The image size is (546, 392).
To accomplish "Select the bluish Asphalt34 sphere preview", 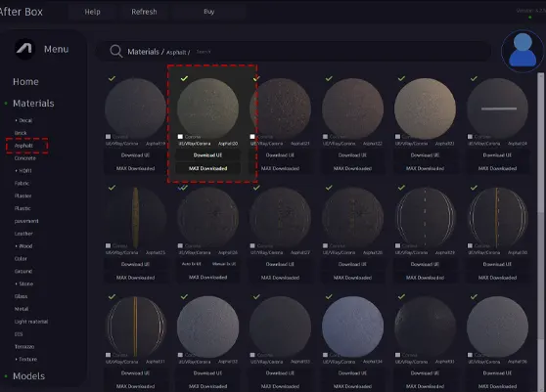I will tap(352, 327).
